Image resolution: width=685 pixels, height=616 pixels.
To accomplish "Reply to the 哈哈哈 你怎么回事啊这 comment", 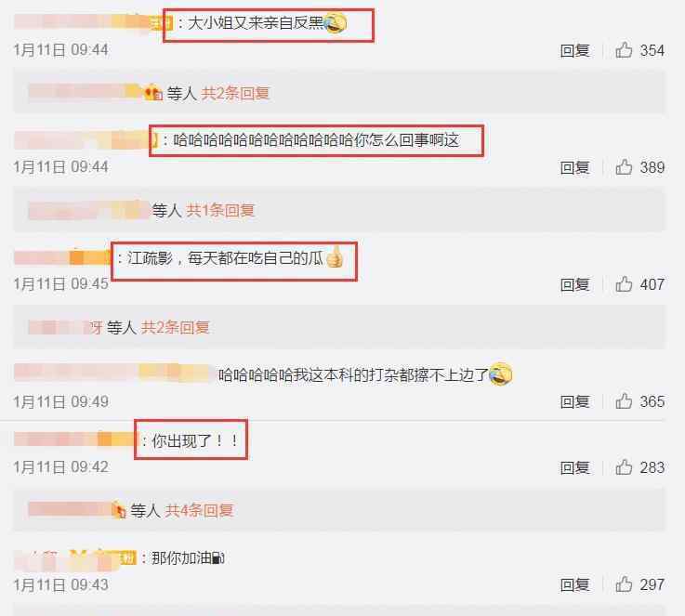I will pyautogui.click(x=575, y=167).
